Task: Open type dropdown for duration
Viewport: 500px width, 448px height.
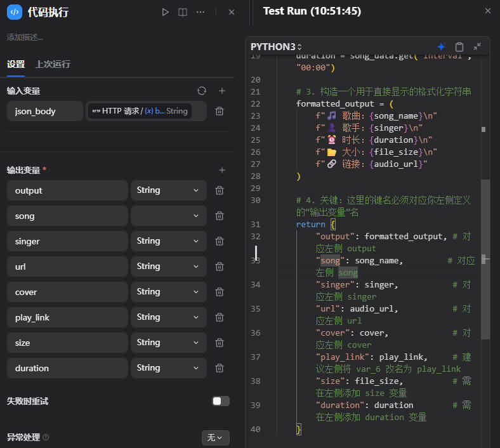Action: coord(169,368)
